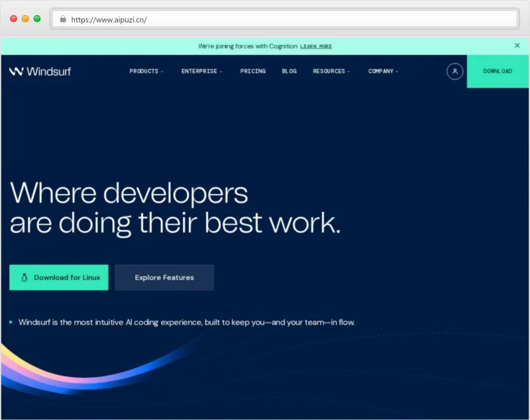
Task: Click the yellow minimize window dot
Action: coord(25,19)
